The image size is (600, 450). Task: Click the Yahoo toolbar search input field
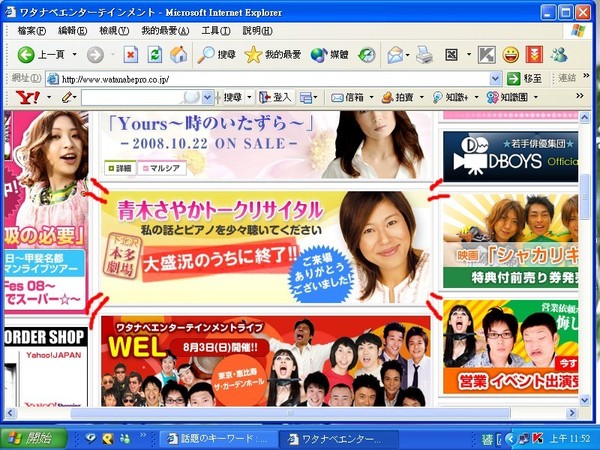point(141,98)
